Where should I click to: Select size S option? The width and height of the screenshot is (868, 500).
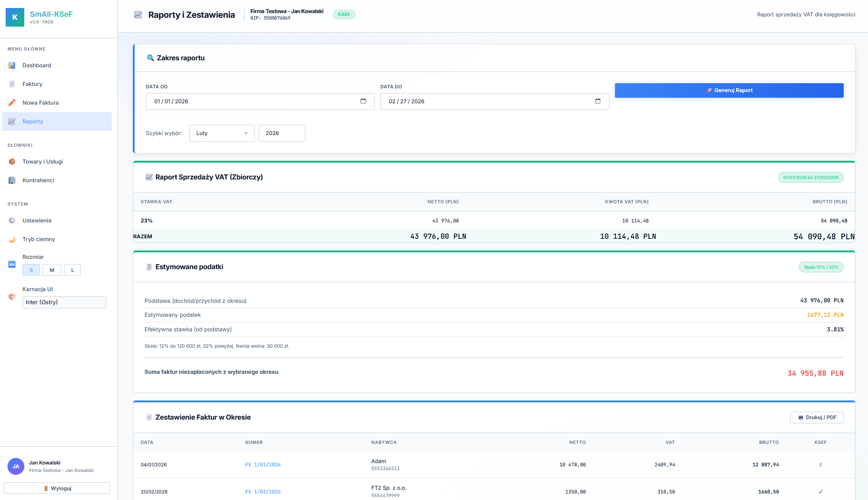[31, 270]
